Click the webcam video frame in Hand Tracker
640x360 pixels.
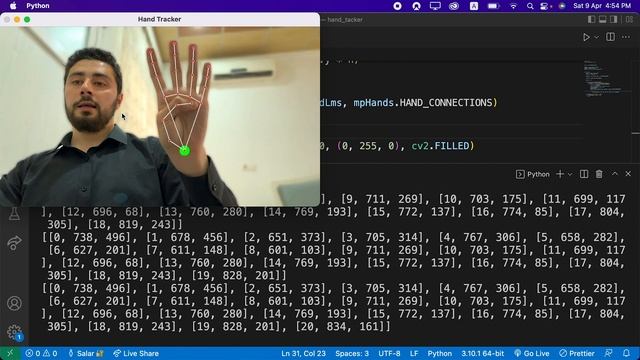point(160,117)
